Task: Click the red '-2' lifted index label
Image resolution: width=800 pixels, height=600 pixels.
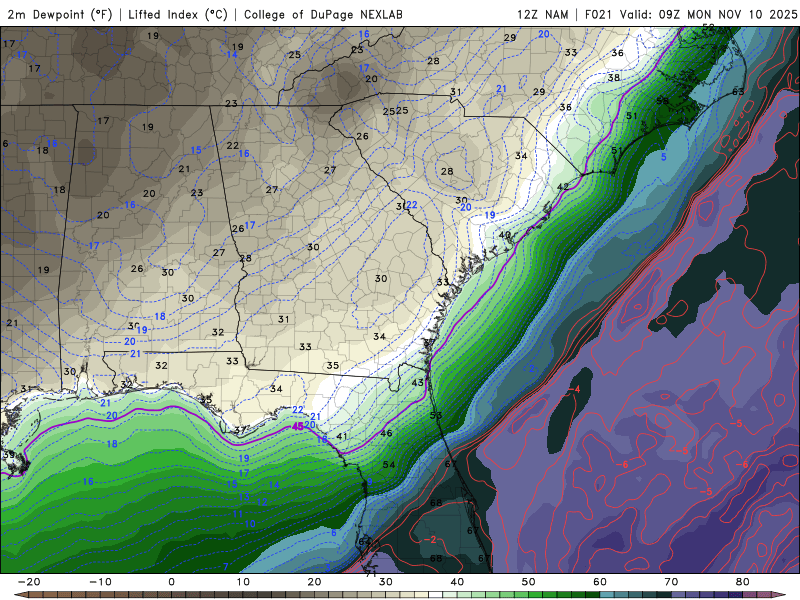Action: 431,540
